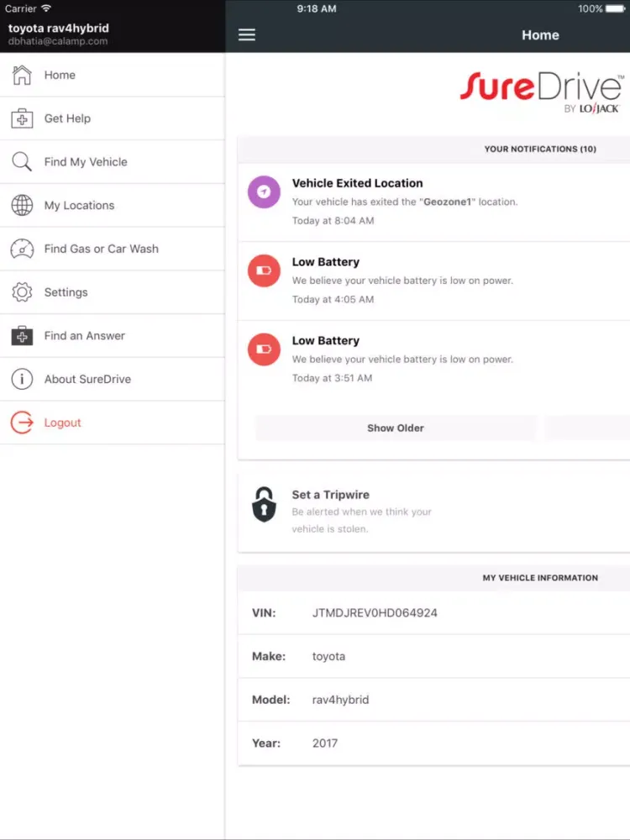
Task: Open Find My Vehicle menu item
Action: pyautogui.click(x=113, y=162)
